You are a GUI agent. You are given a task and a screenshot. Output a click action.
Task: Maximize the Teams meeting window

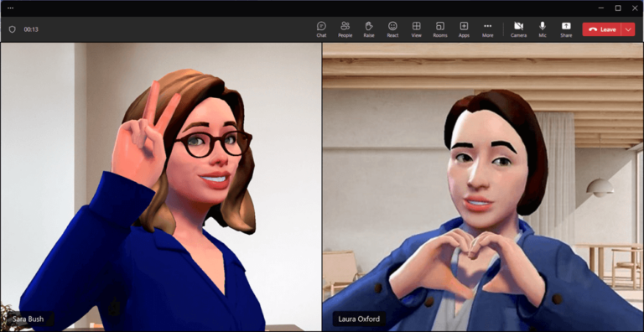pos(618,8)
